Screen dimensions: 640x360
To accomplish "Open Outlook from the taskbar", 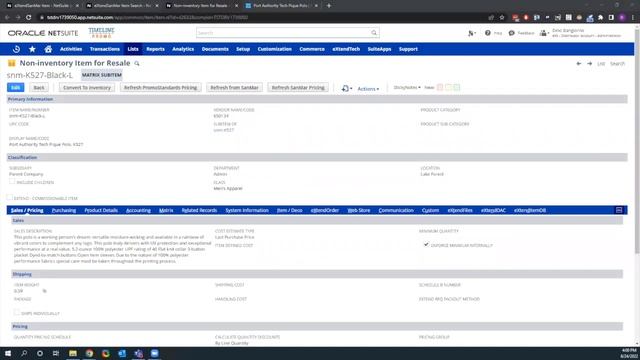I will pyautogui.click(x=122, y=353).
